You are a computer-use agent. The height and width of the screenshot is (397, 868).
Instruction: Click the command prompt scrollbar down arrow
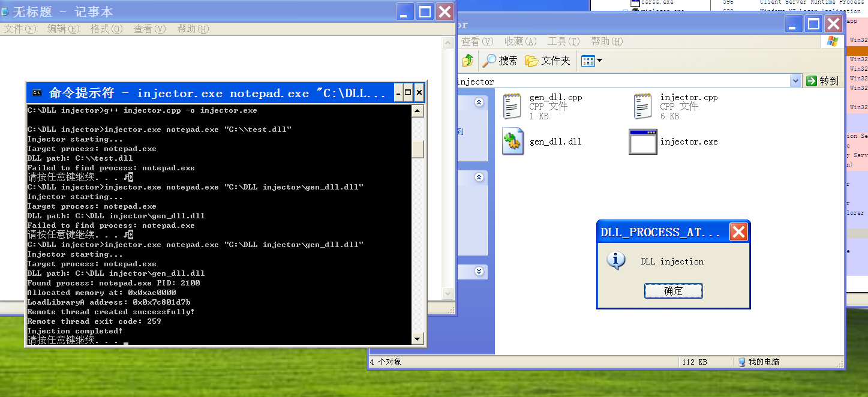[x=418, y=339]
